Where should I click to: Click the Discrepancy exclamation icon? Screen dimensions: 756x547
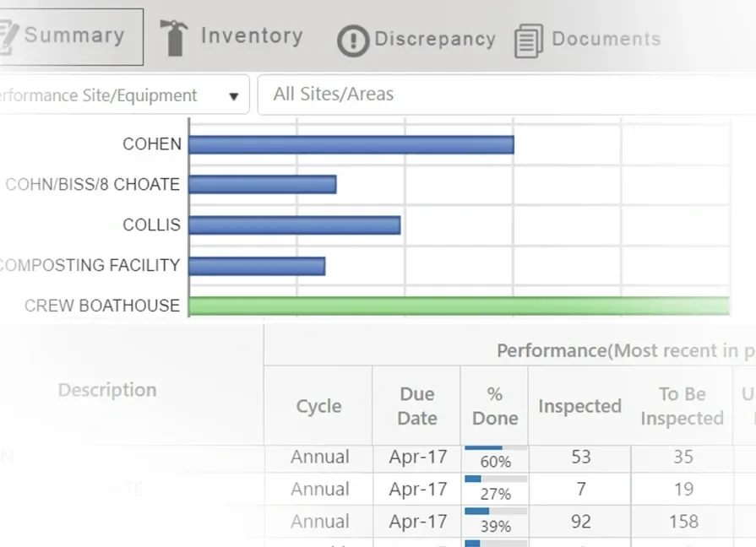[x=353, y=40]
